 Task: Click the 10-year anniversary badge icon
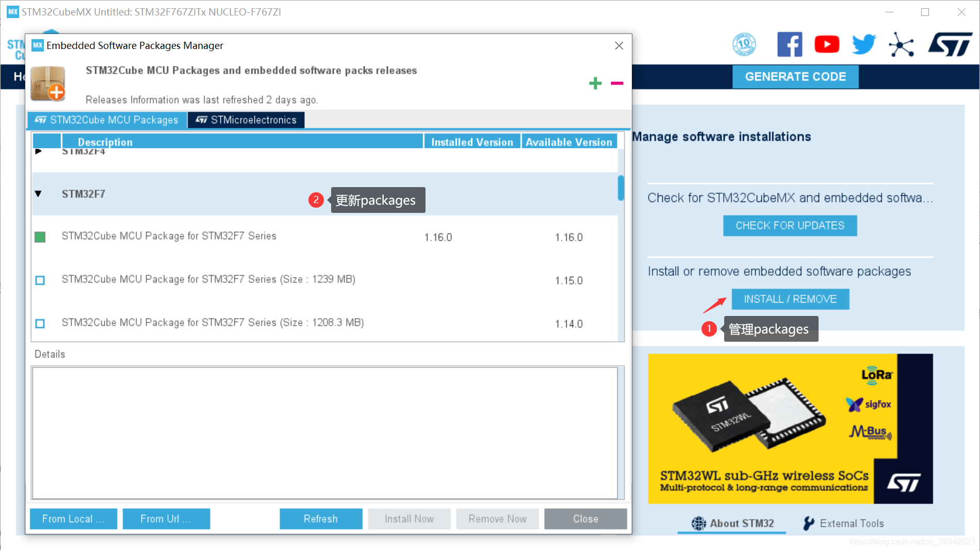coord(744,44)
